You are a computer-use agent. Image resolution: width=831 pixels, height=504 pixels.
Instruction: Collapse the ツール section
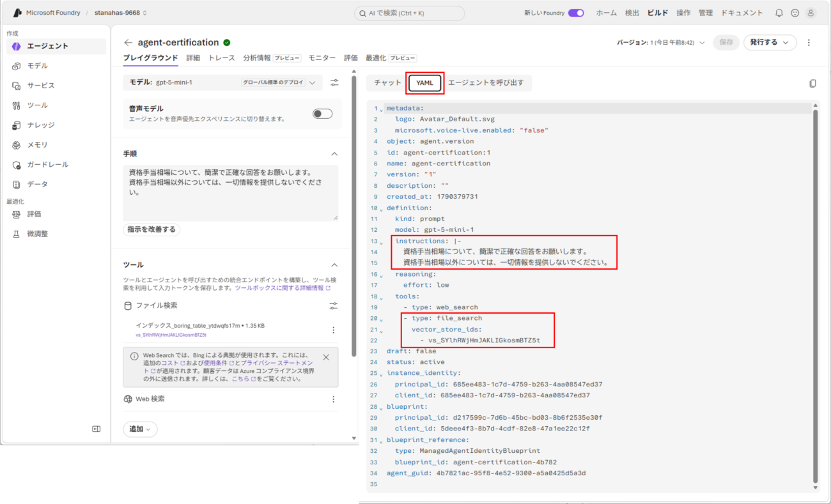tap(334, 264)
